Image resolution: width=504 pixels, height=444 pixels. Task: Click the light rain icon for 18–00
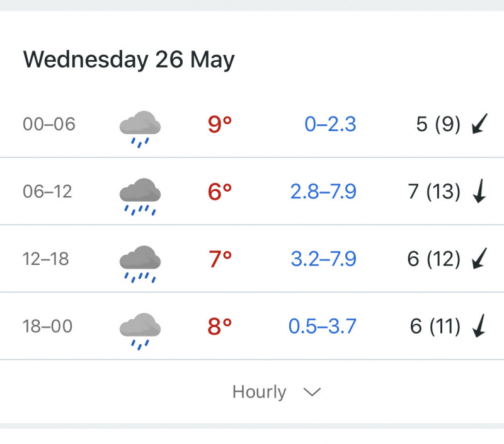(x=140, y=331)
